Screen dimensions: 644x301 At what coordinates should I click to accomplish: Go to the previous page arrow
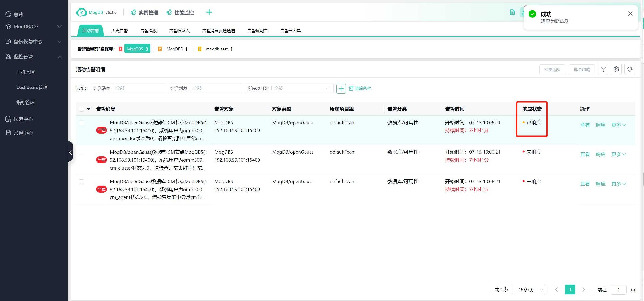tap(556, 290)
